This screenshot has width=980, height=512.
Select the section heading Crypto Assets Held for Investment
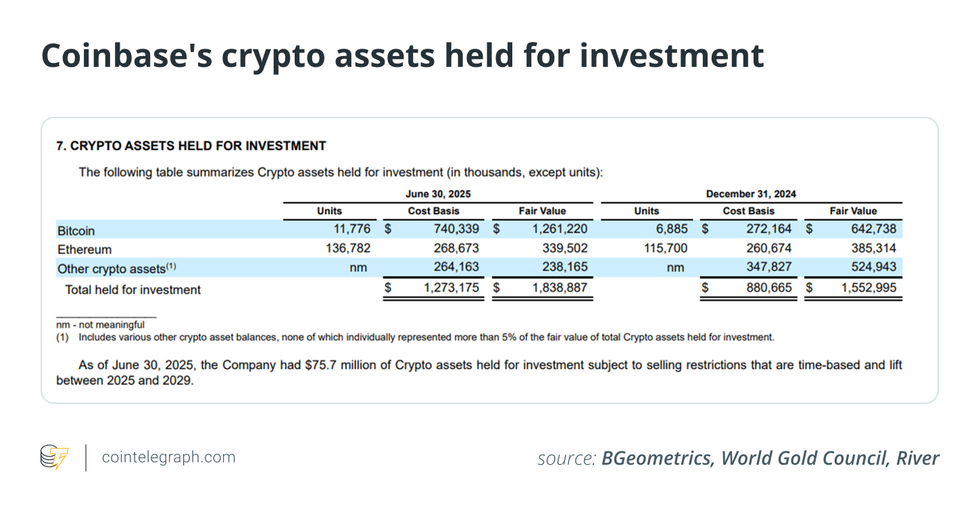(x=191, y=146)
